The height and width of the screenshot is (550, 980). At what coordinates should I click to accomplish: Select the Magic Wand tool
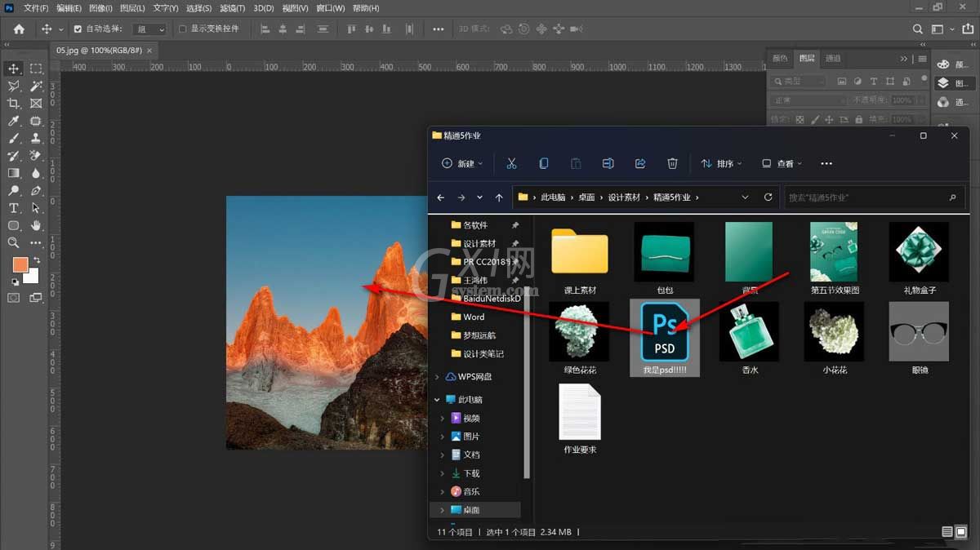click(36, 86)
